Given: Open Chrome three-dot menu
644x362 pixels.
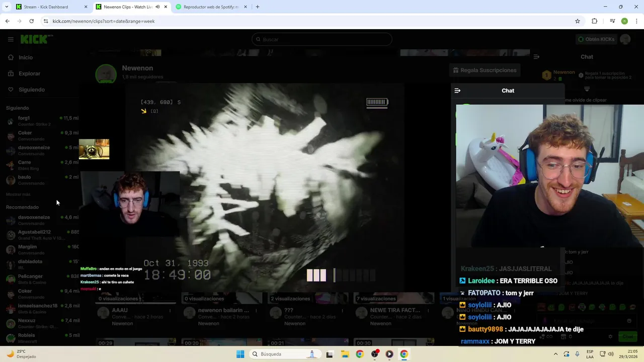Looking at the screenshot, I should pos(637,21).
